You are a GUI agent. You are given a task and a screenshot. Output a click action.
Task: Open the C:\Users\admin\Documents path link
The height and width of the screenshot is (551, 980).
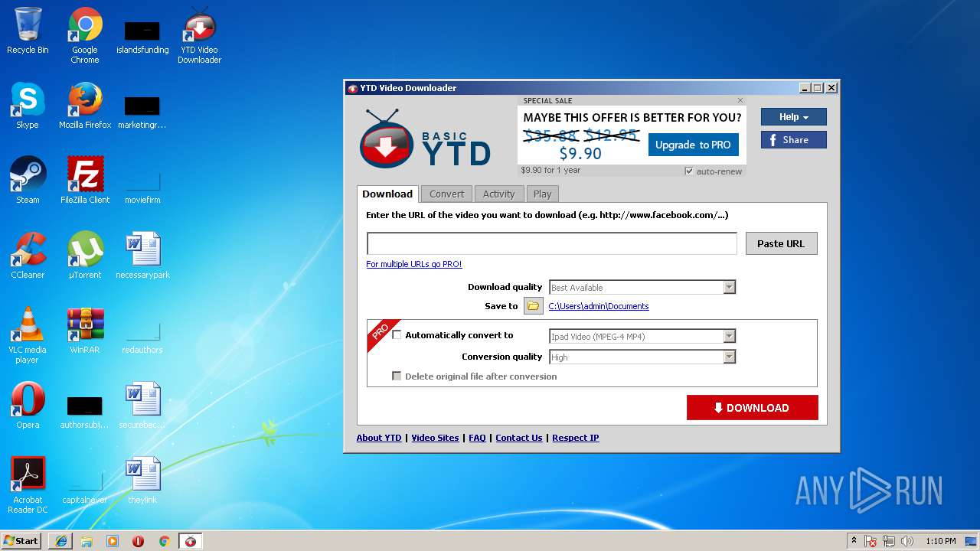(x=599, y=306)
